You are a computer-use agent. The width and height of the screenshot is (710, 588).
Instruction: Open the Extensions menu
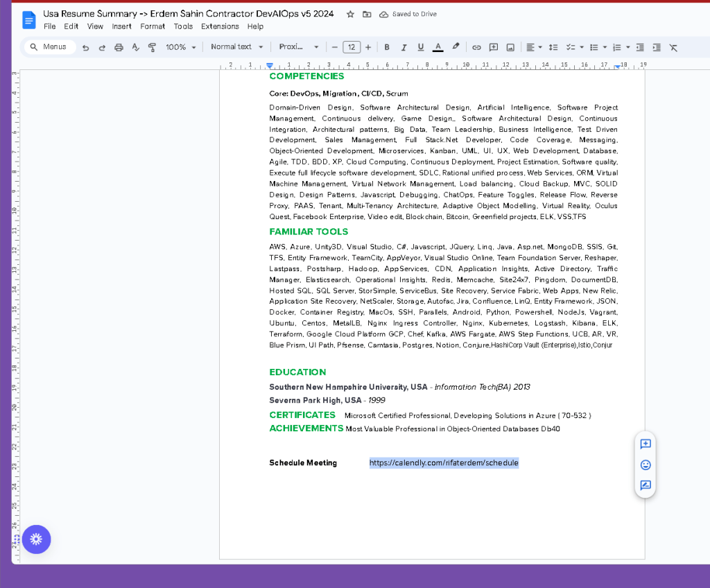click(x=220, y=26)
